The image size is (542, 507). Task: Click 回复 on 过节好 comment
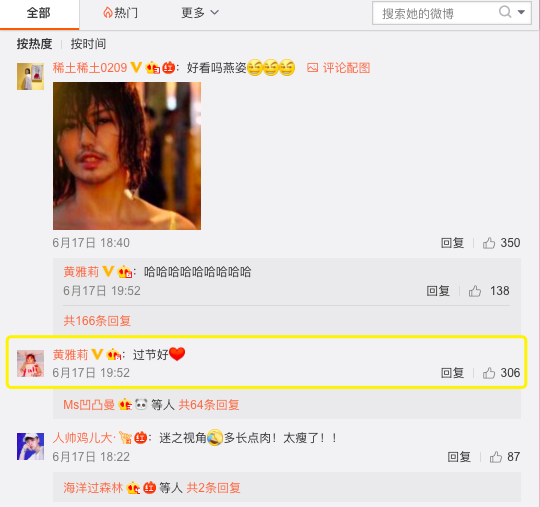click(452, 373)
